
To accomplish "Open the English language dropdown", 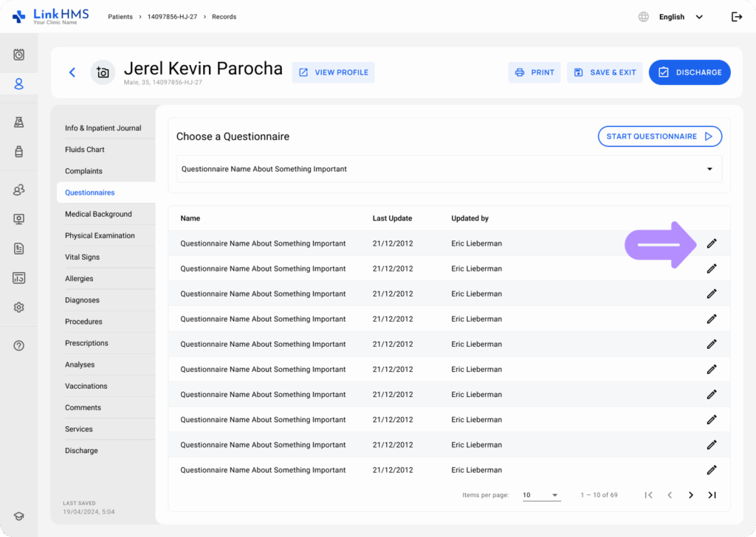I will [679, 17].
